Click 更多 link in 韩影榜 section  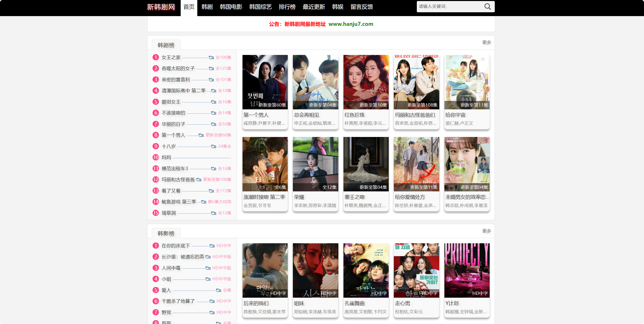(x=486, y=231)
